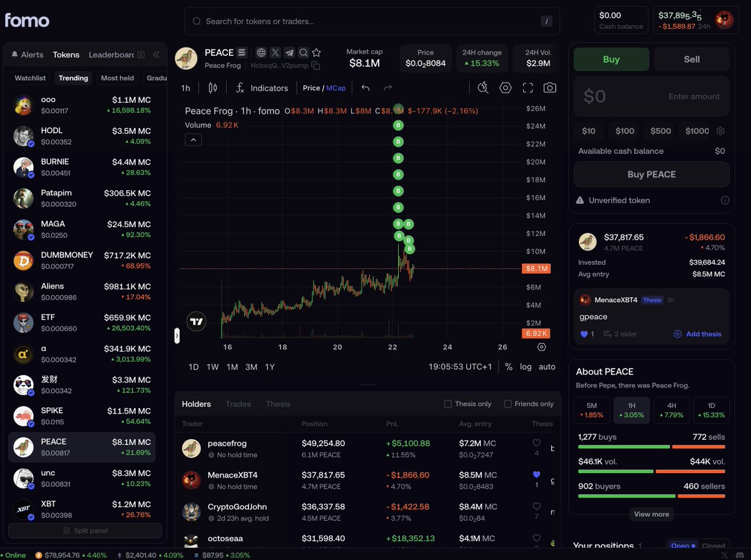Undo the last chart action
Viewport: 751px width, 560px height.
coord(365,88)
